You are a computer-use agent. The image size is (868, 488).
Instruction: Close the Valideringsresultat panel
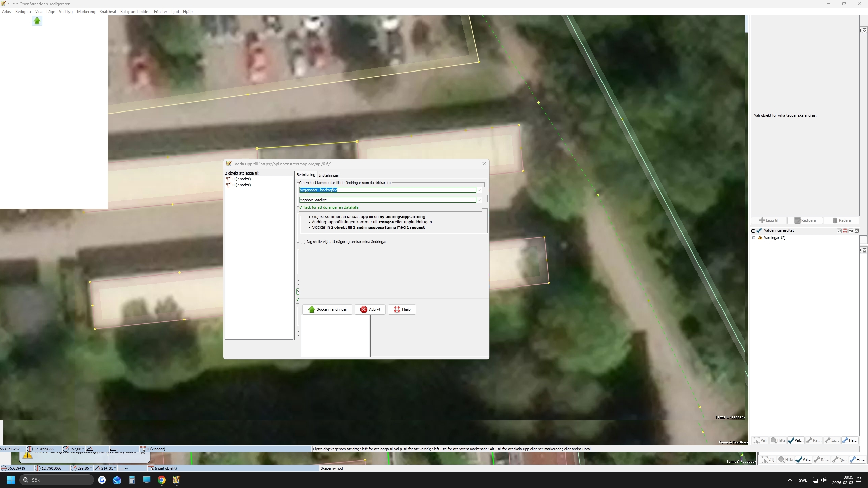856,231
